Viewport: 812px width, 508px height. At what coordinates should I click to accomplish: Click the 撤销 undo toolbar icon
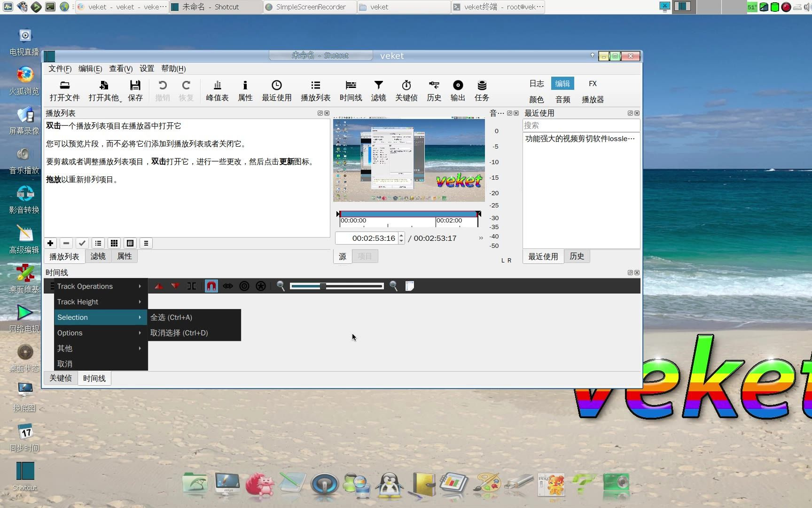pos(163,90)
